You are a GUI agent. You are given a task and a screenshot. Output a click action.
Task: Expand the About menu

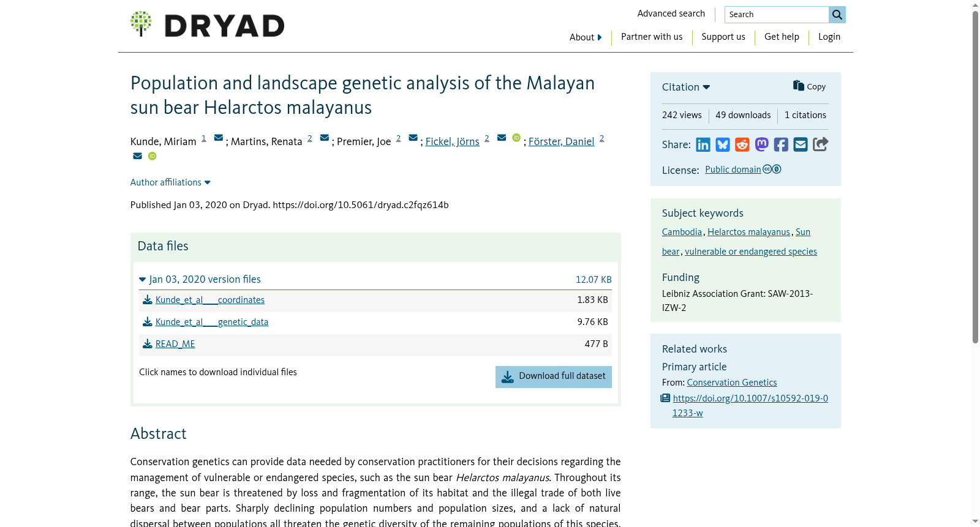point(586,37)
